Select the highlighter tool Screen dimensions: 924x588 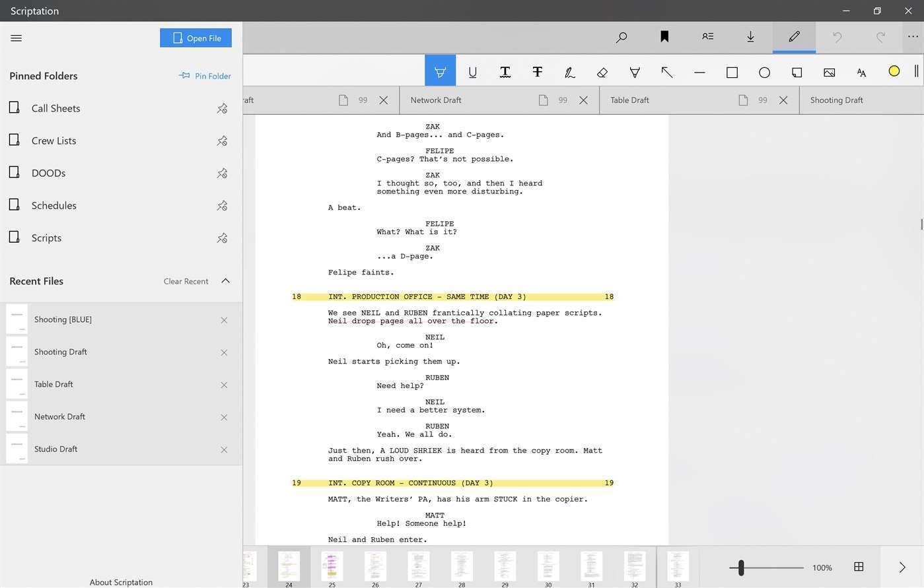tap(440, 71)
